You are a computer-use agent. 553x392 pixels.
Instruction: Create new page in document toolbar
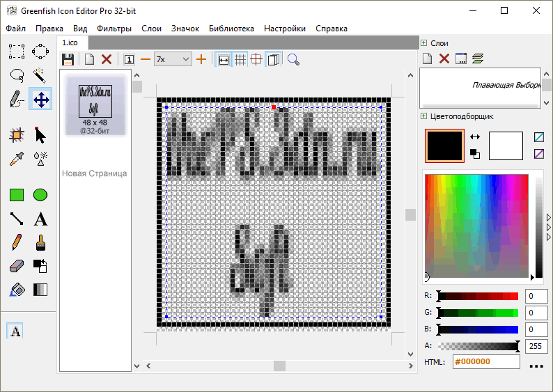coord(90,59)
